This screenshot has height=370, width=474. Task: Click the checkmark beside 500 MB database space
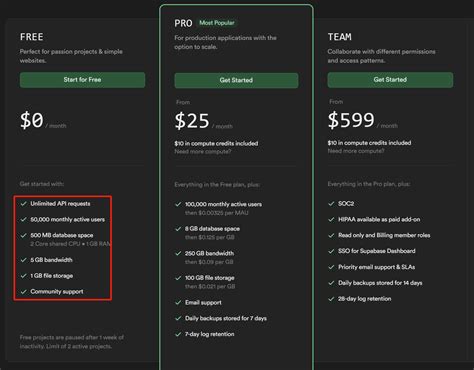pyautogui.click(x=23, y=235)
